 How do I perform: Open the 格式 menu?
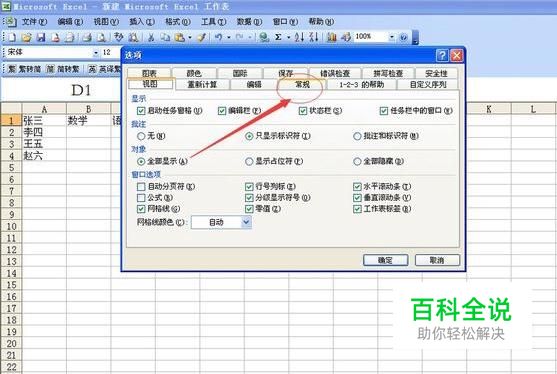tap(178, 22)
